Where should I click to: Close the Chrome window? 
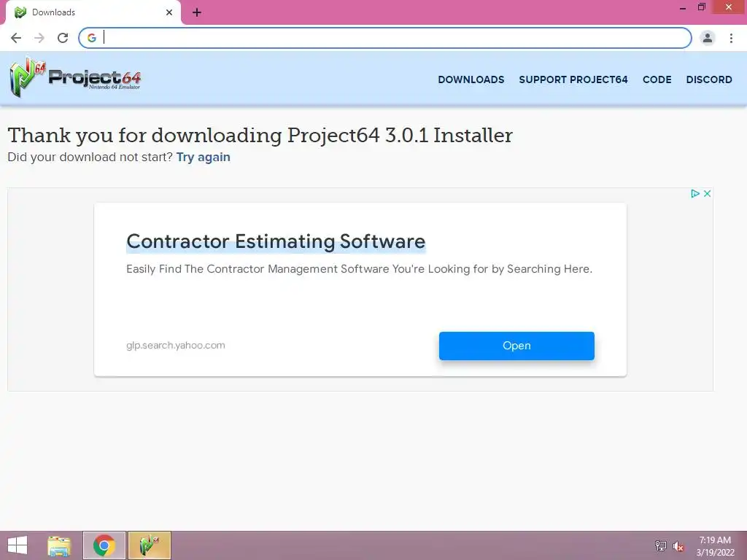[x=729, y=7]
